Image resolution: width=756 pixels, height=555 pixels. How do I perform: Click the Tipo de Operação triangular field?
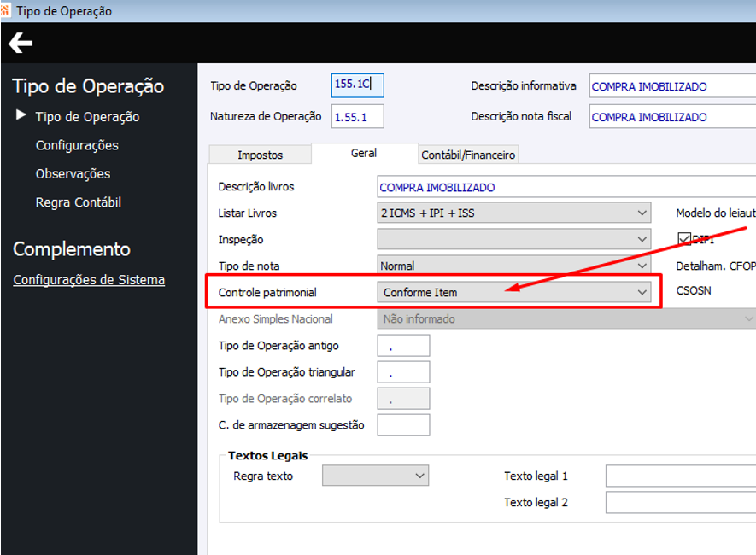point(403,372)
